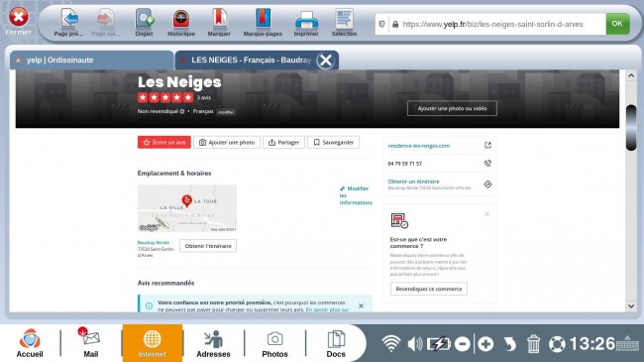
Task: Click the 04 79 59 71 57 phone number
Action: pos(404,164)
